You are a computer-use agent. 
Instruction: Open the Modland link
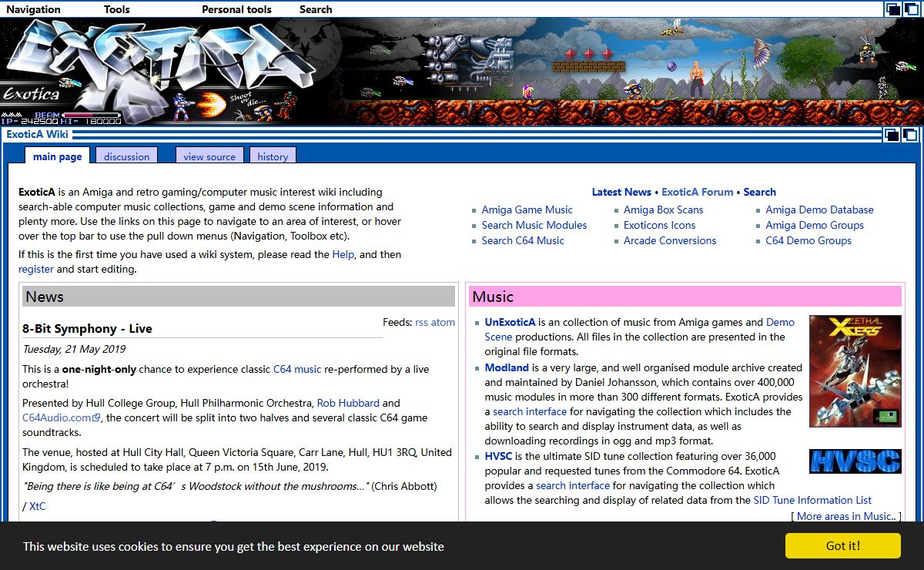[507, 367]
